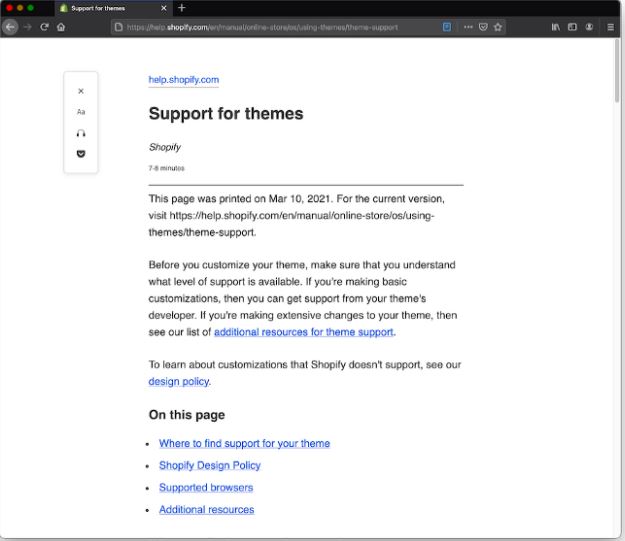Go to the Supported browsers section link
This screenshot has height=541, width=625.
click(206, 488)
